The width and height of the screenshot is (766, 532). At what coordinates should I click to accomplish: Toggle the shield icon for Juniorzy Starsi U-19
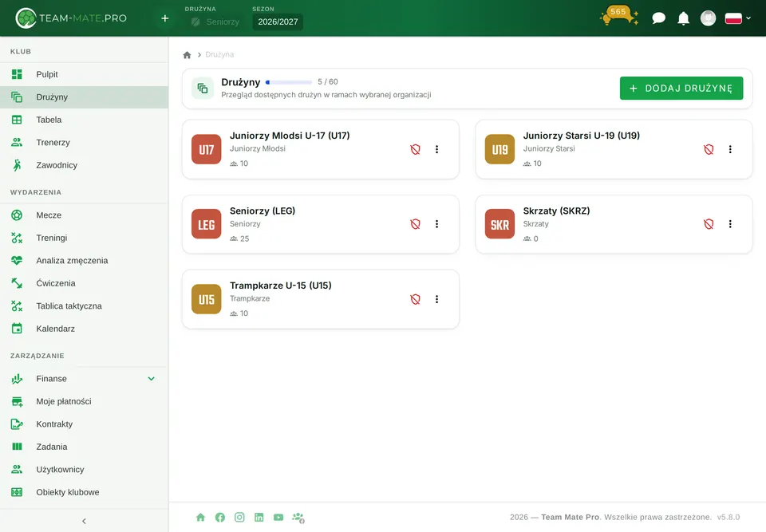709,149
